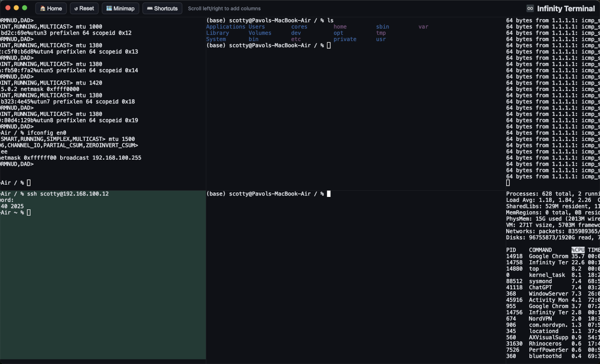Click the Home button in toolbar
Screen dimensions: 600x364
point(51,8)
